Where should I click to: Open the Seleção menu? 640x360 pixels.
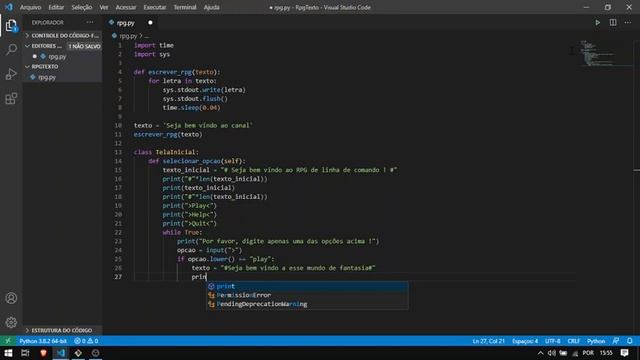[82, 7]
